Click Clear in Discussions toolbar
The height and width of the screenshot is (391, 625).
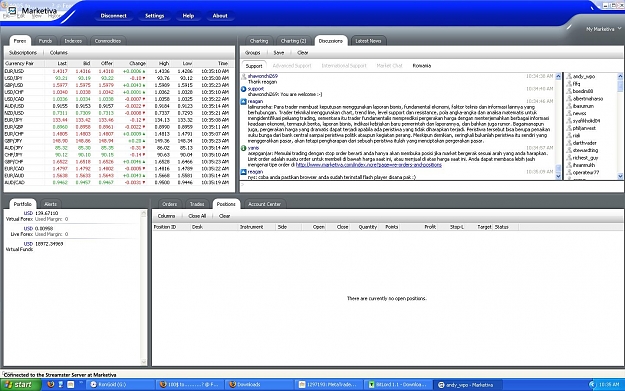tap(303, 53)
